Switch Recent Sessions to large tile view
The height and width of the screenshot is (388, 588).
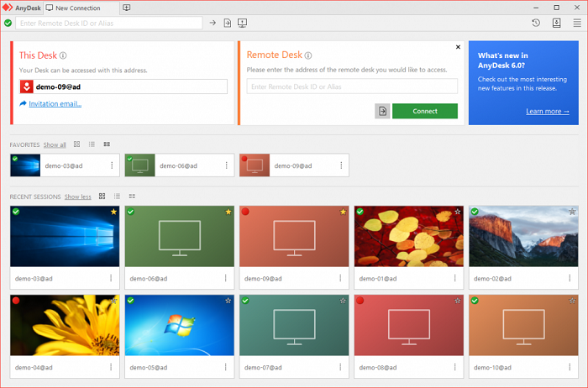click(102, 196)
